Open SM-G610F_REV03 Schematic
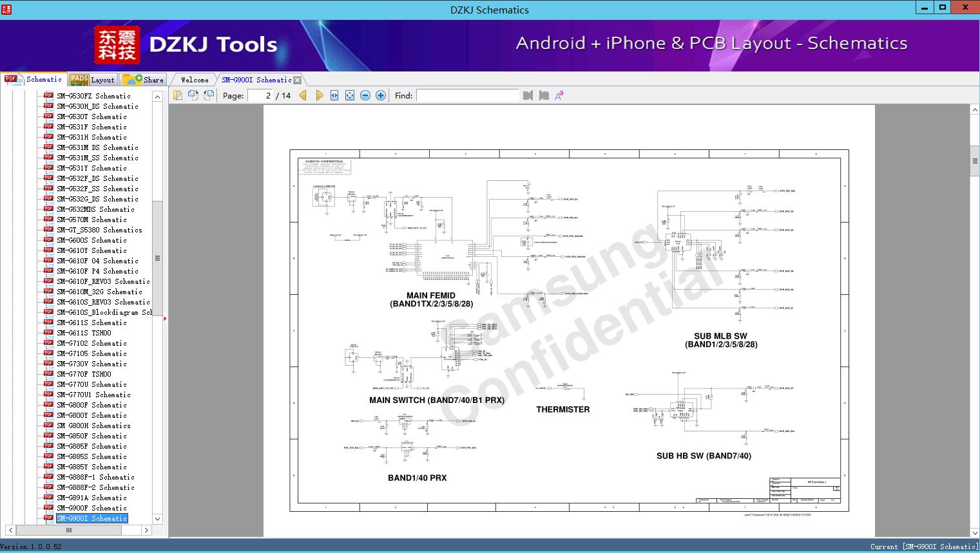 tap(103, 281)
